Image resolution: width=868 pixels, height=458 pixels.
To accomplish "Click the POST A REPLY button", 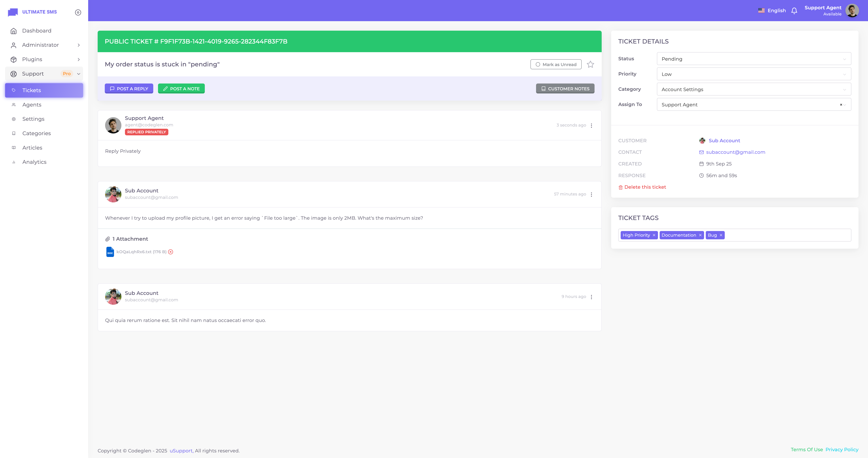I will pyautogui.click(x=129, y=89).
